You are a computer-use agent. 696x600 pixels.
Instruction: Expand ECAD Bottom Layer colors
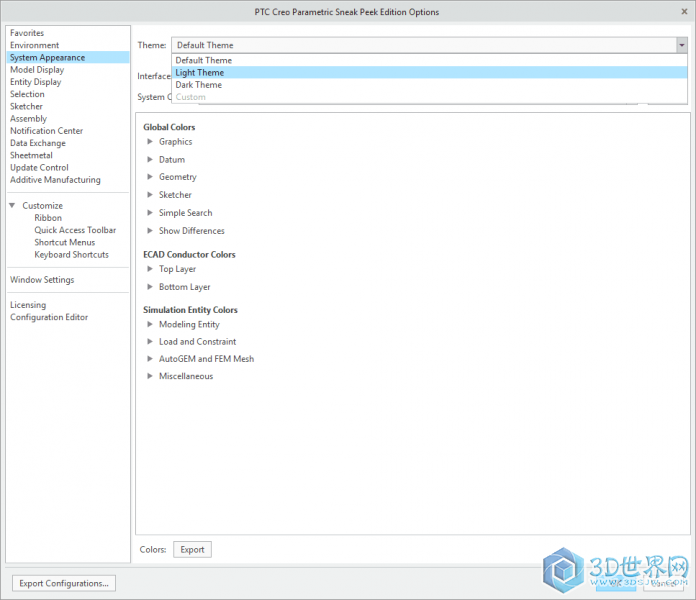pyautogui.click(x=150, y=287)
